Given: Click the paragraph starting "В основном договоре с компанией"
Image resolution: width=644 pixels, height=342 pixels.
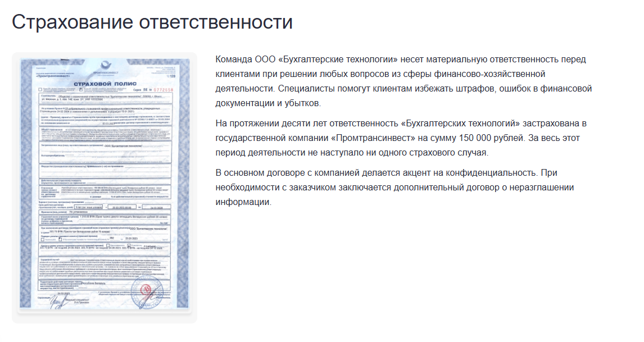Looking at the screenshot, I should [x=394, y=187].
